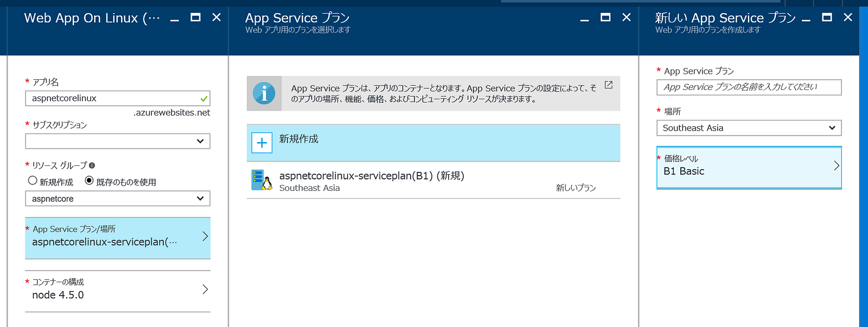Maximize the App Service プラン blade
Viewport: 868px width, 327px height.
tap(605, 17)
